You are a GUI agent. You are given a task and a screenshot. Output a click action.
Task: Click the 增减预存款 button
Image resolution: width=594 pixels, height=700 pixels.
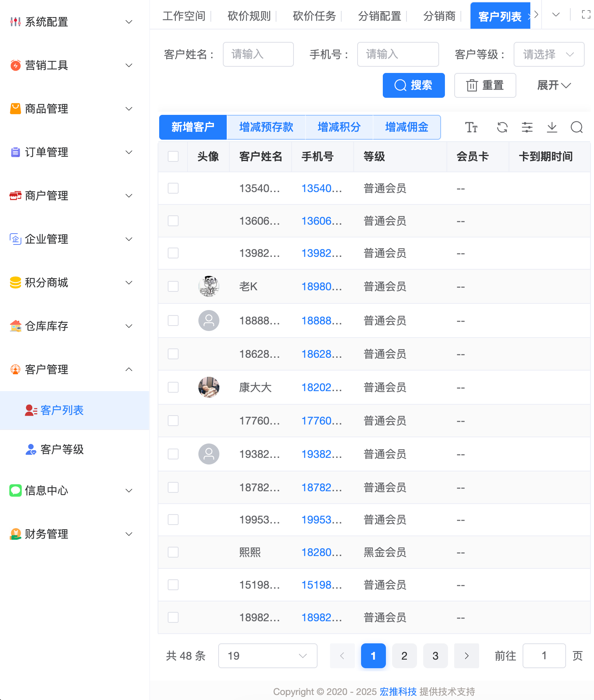[266, 127]
